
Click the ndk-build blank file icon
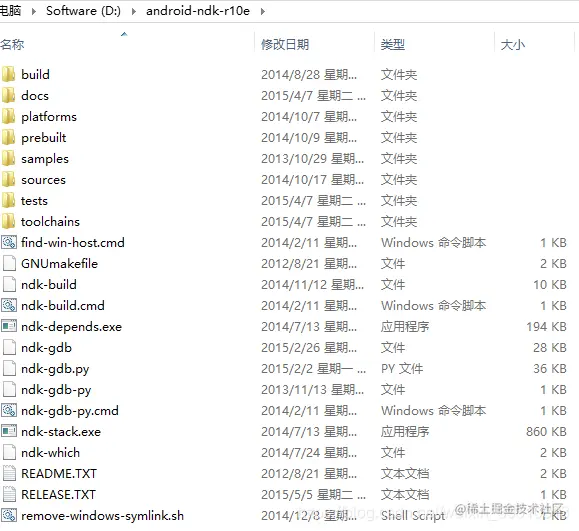9,284
